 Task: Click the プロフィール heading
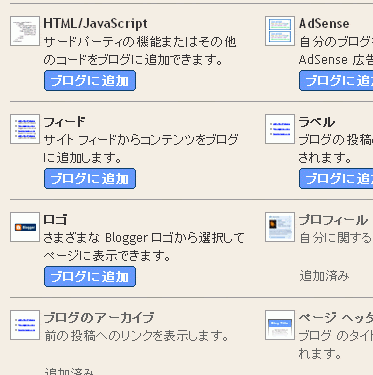(333, 220)
